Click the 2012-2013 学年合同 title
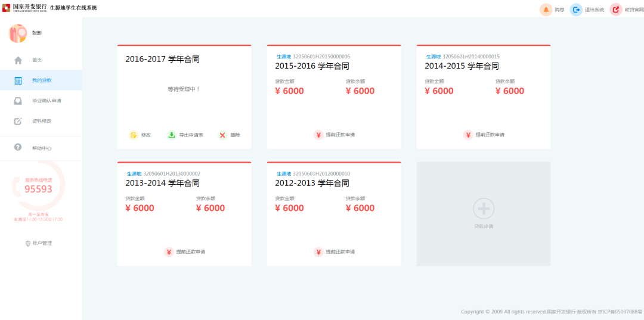644x320 pixels. pyautogui.click(x=312, y=183)
